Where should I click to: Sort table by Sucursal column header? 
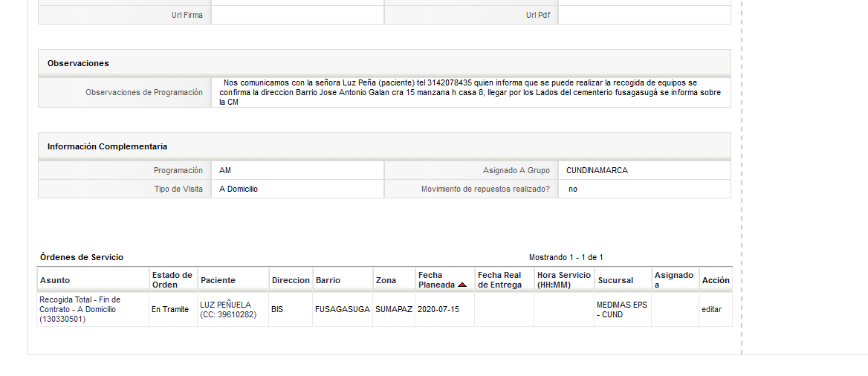615,280
